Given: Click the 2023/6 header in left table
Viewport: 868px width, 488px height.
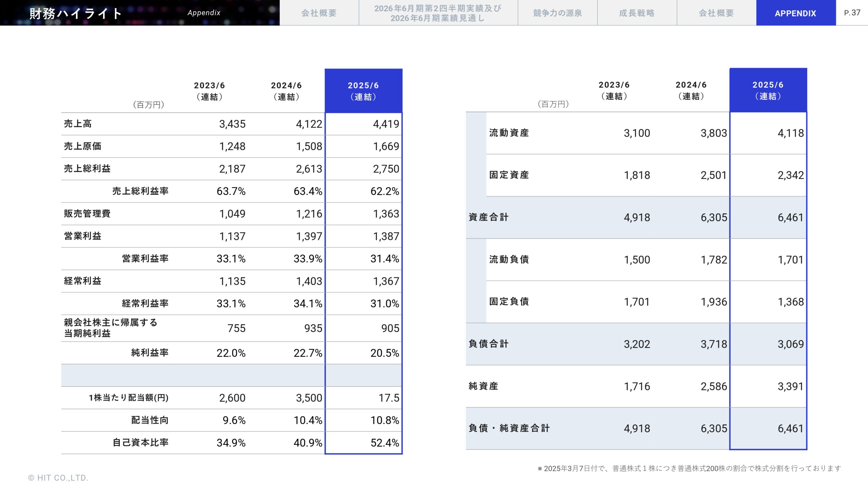Looking at the screenshot, I should (x=209, y=91).
